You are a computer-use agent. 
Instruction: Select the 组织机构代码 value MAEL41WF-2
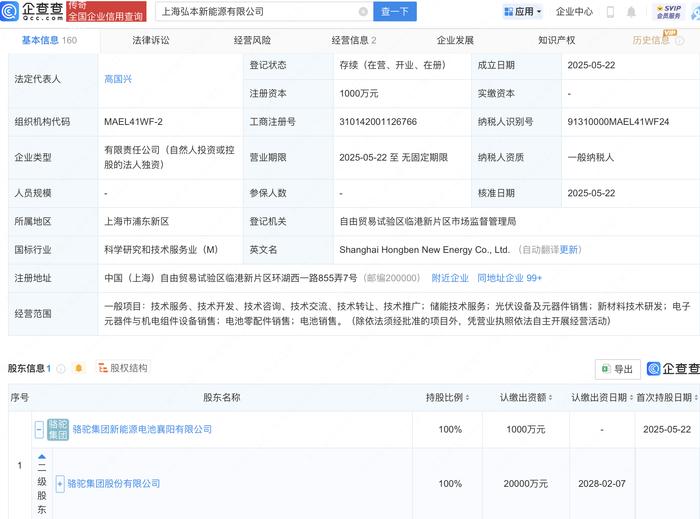click(x=133, y=121)
